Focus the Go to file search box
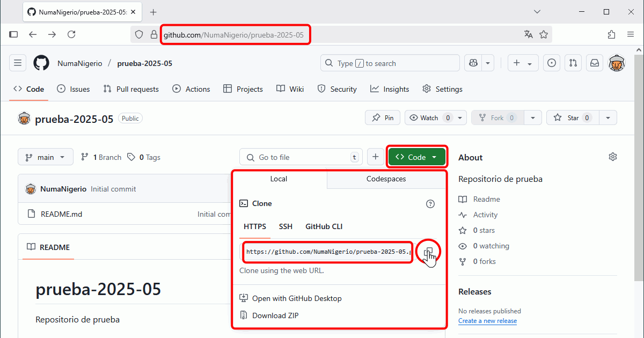Viewport: 644px width, 338px height. click(301, 157)
